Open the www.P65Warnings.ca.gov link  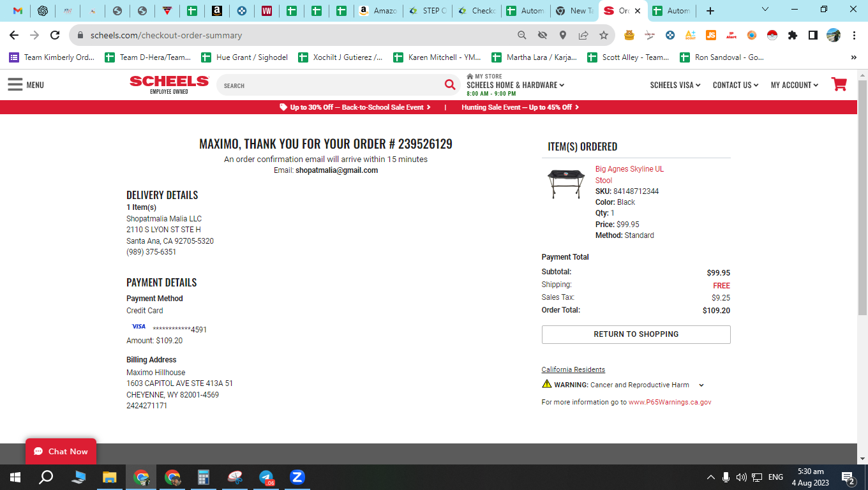pyautogui.click(x=670, y=403)
